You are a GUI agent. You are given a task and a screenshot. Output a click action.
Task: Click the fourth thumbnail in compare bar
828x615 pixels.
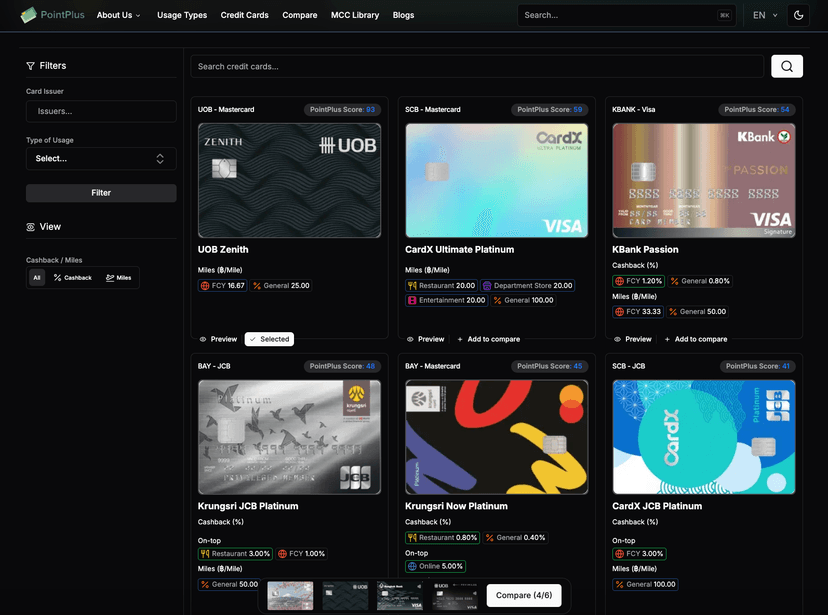click(x=455, y=595)
